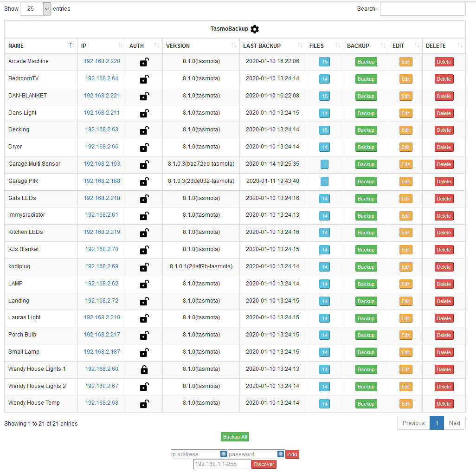Focus the Search input field
The image size is (476, 472).
click(x=423, y=9)
